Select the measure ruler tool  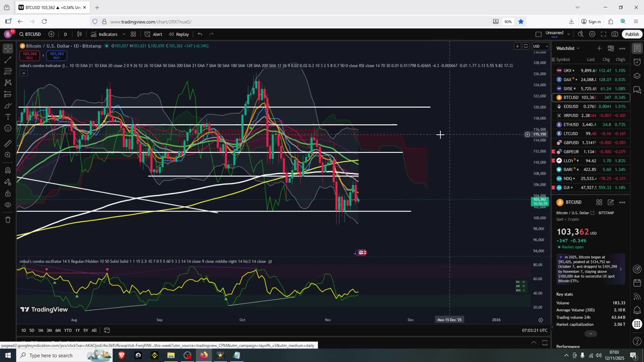[8, 143]
